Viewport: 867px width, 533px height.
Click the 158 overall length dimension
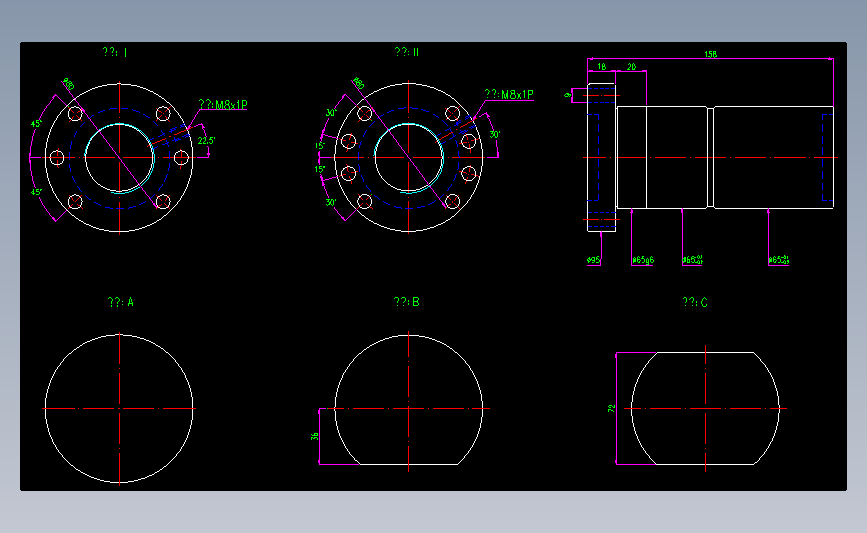pyautogui.click(x=711, y=54)
